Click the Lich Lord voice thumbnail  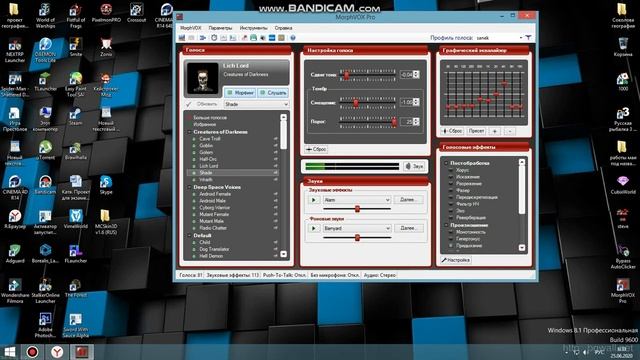pos(202,78)
